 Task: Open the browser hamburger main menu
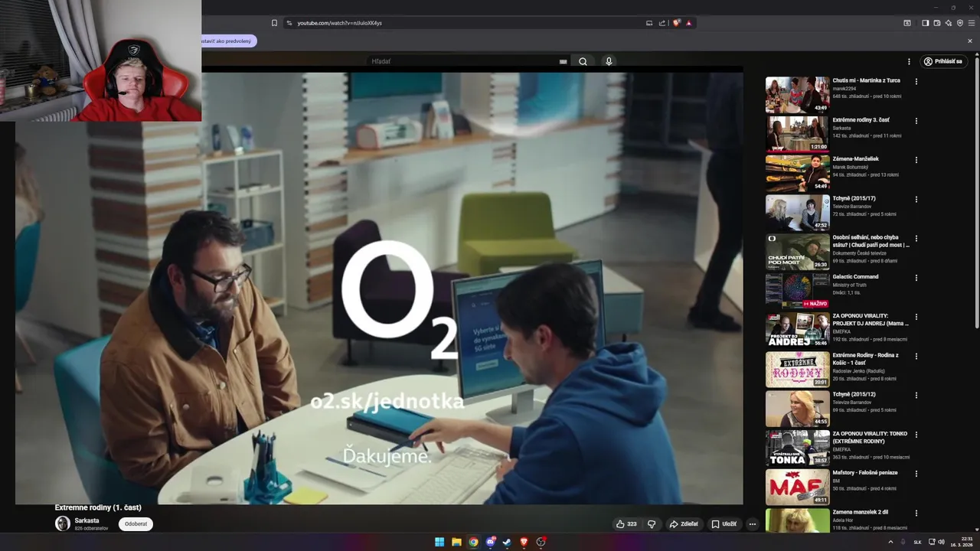(972, 23)
